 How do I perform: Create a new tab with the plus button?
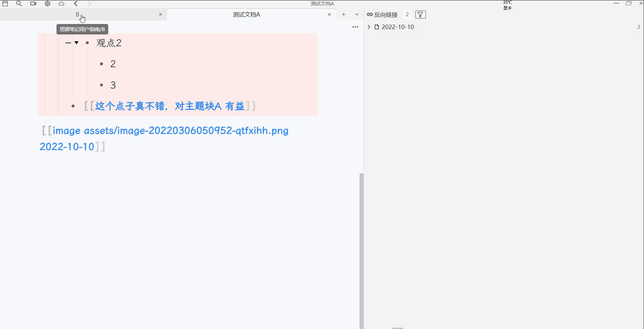[x=343, y=15]
